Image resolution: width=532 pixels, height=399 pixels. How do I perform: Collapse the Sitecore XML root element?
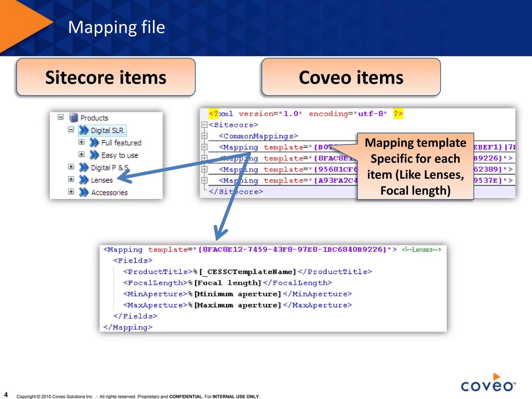[204, 125]
